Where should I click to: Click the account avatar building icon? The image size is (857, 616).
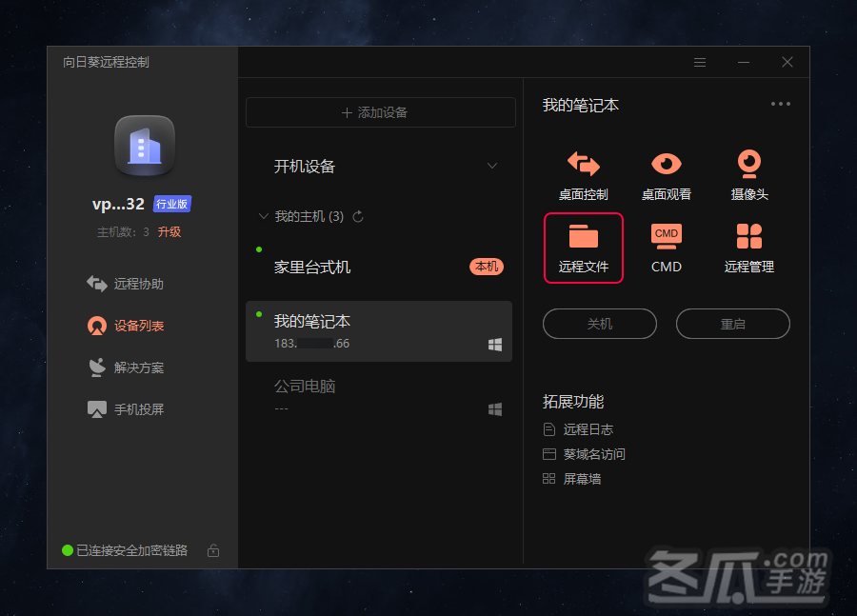click(145, 146)
